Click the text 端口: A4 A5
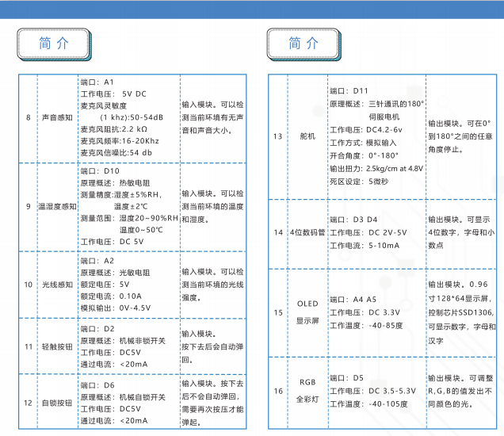 click(x=353, y=300)
